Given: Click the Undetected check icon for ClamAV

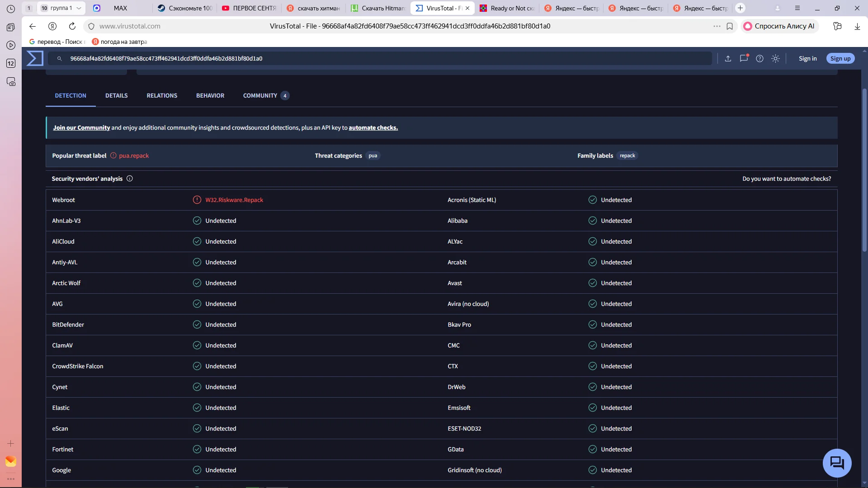Looking at the screenshot, I should point(197,345).
